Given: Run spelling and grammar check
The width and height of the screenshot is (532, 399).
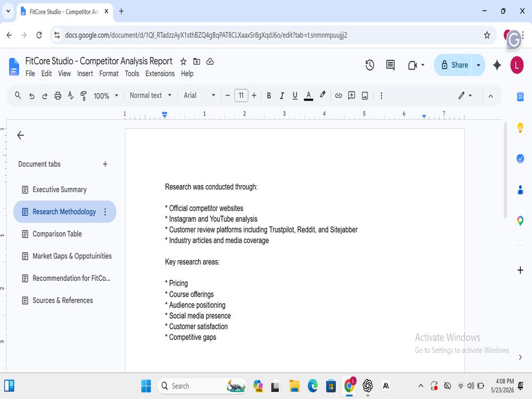Looking at the screenshot, I should coord(71,96).
